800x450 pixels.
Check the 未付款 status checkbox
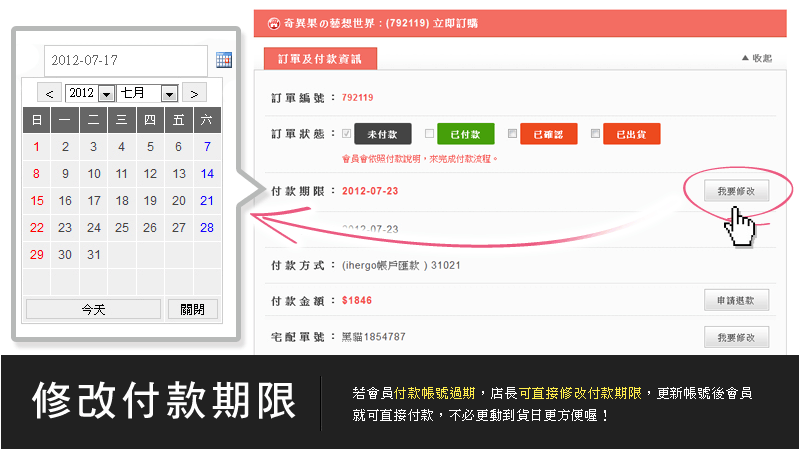coord(347,133)
